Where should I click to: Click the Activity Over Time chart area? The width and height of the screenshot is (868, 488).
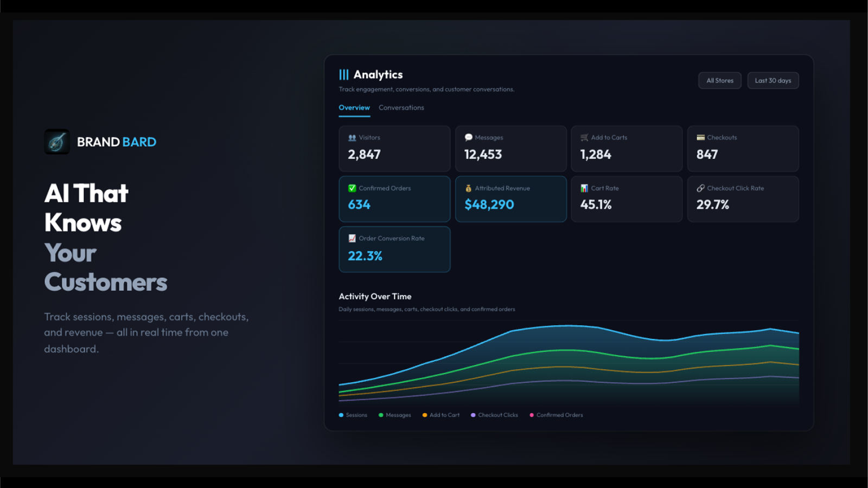click(x=569, y=363)
